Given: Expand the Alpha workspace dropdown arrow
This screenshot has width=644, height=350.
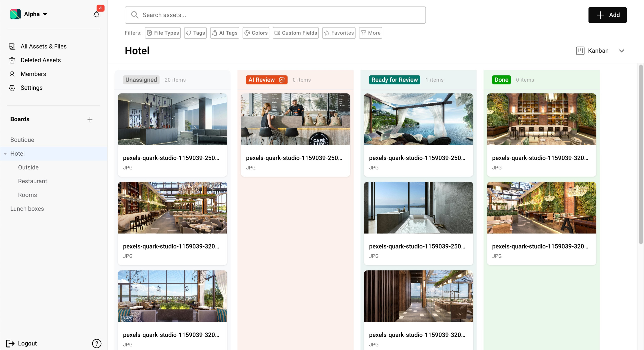Looking at the screenshot, I should click(x=45, y=14).
